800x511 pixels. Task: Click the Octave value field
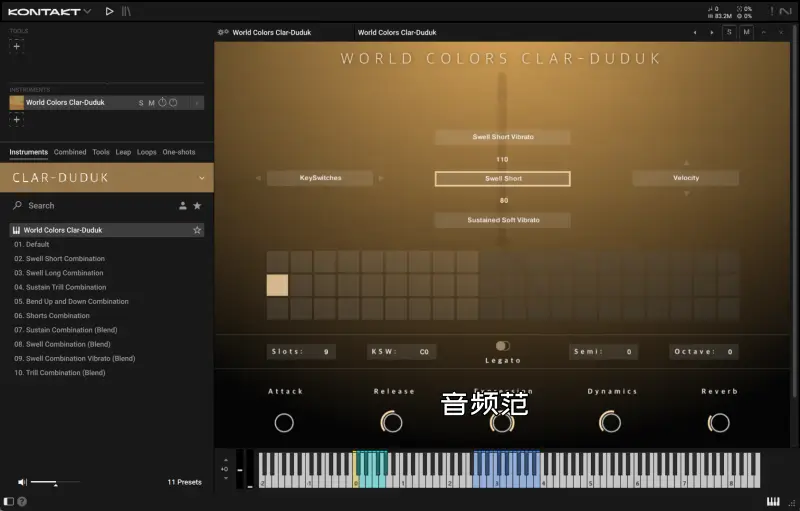(x=704, y=351)
